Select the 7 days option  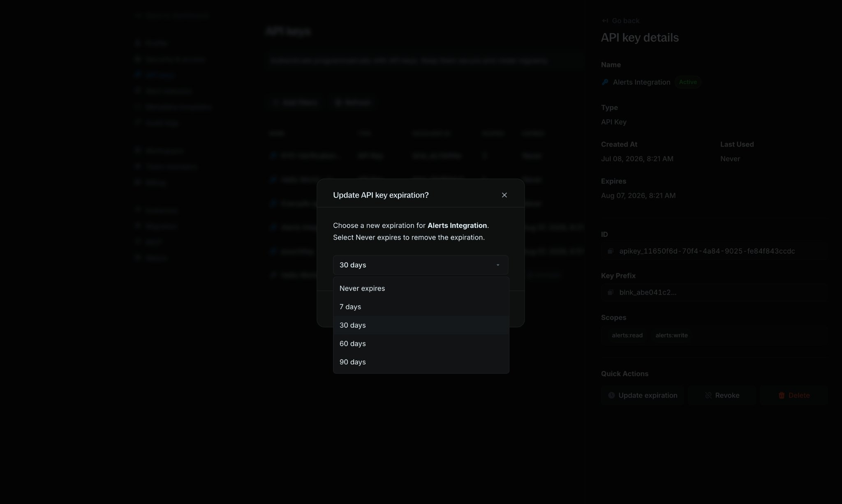(x=421, y=307)
